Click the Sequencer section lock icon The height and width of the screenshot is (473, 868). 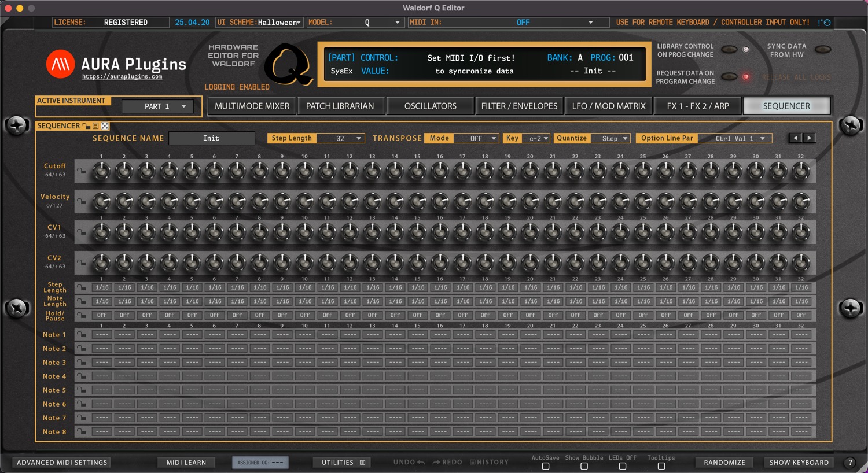(87, 125)
